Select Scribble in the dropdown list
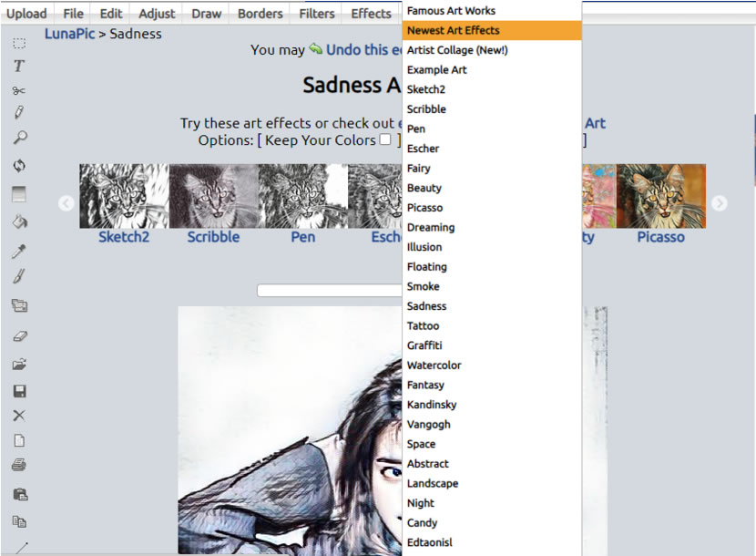This screenshot has height=556, width=756. click(x=492, y=109)
